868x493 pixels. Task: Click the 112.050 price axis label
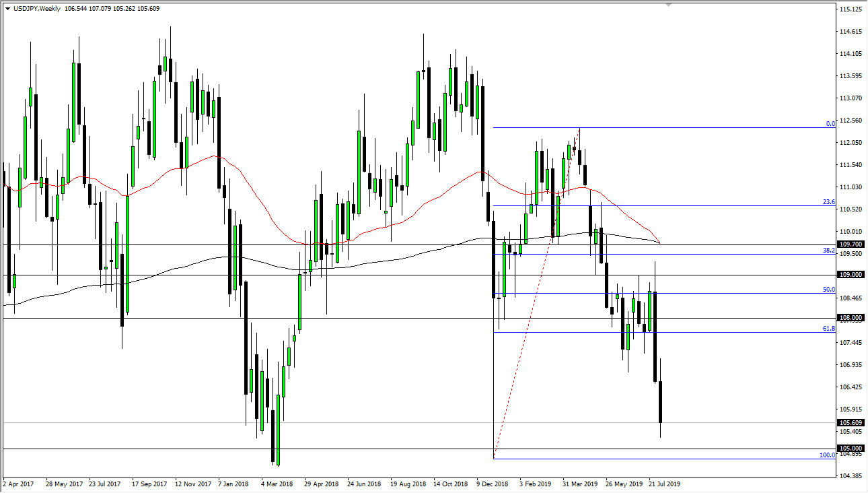[851, 143]
